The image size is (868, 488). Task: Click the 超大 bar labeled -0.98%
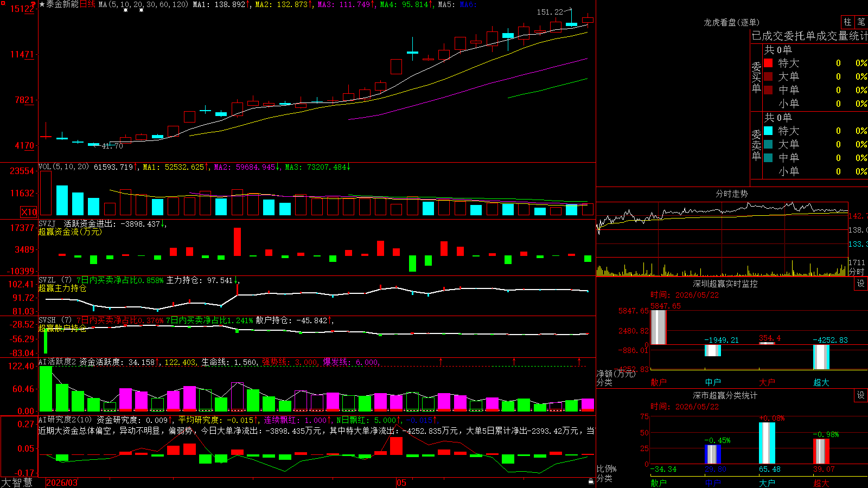(x=821, y=451)
